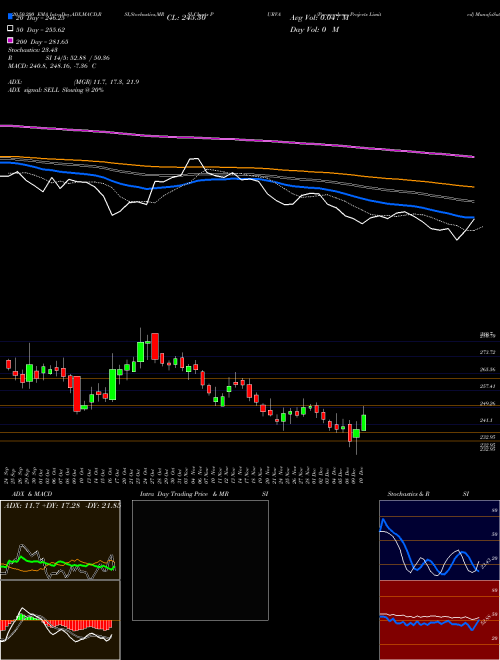Image resolution: width=500 pixels, height=660 pixels.
Task: Click the 272.72 price axis label
Action: click(487, 352)
